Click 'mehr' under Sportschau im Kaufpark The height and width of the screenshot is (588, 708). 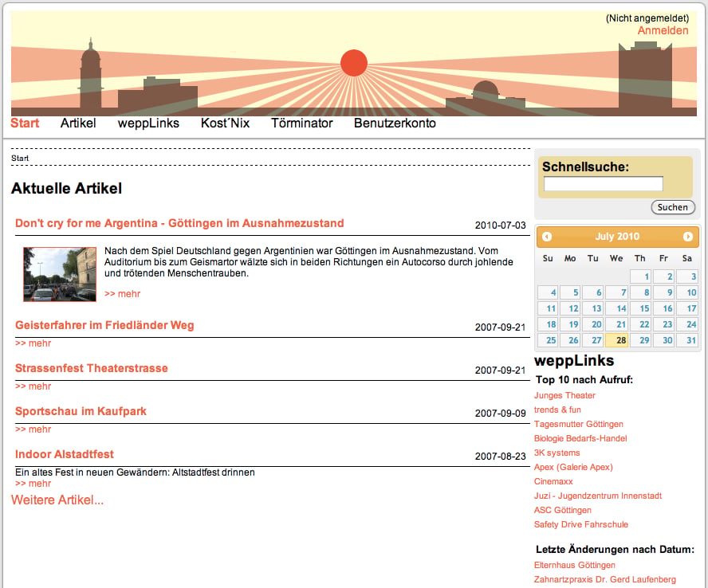click(33, 429)
